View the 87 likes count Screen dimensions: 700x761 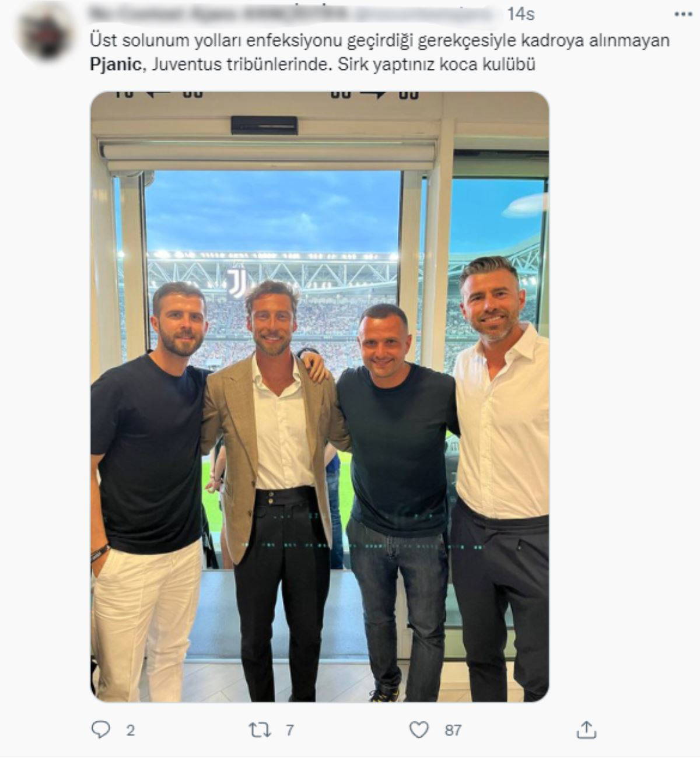point(453,730)
